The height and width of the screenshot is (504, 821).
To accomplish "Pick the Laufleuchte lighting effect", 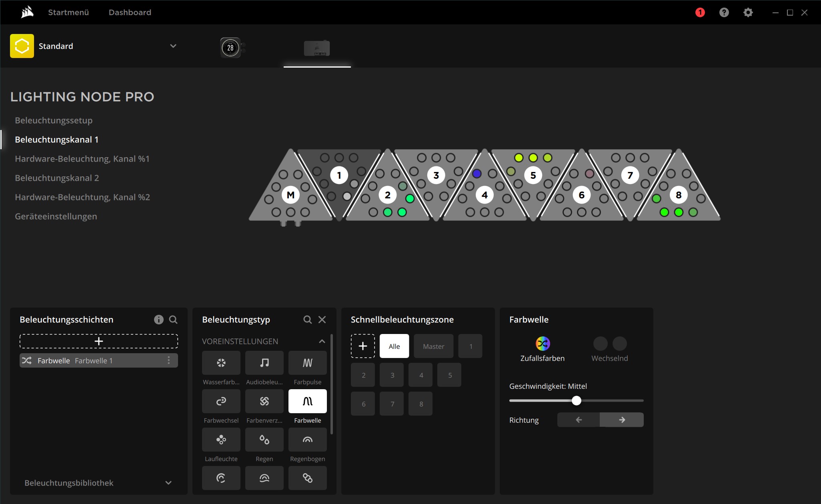I will [221, 440].
